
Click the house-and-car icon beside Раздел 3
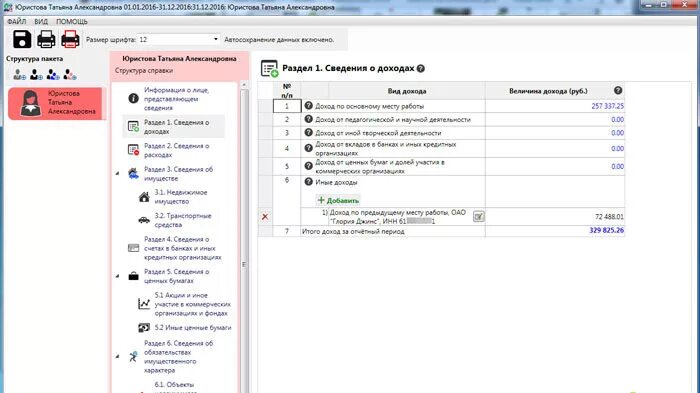[133, 173]
